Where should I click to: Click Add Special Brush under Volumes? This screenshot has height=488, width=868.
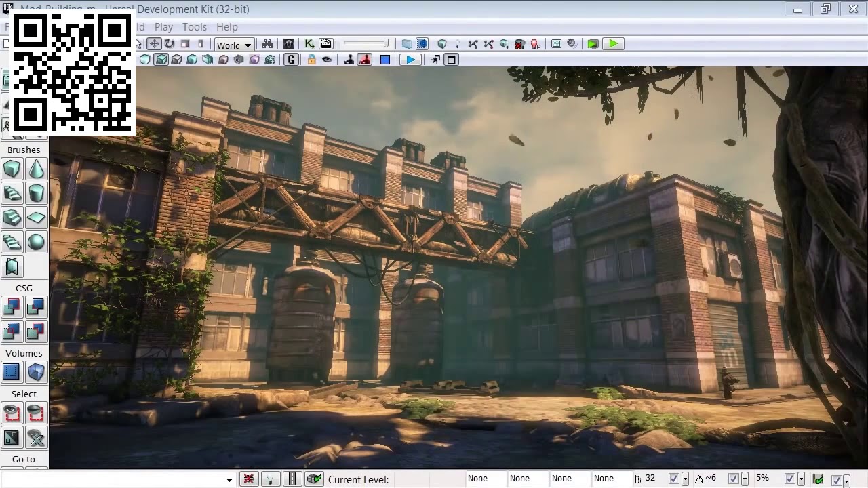click(12, 372)
